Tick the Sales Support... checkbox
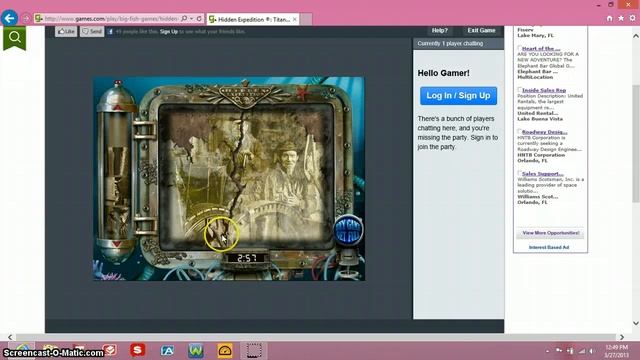The height and width of the screenshot is (360, 640). pyautogui.click(x=520, y=173)
